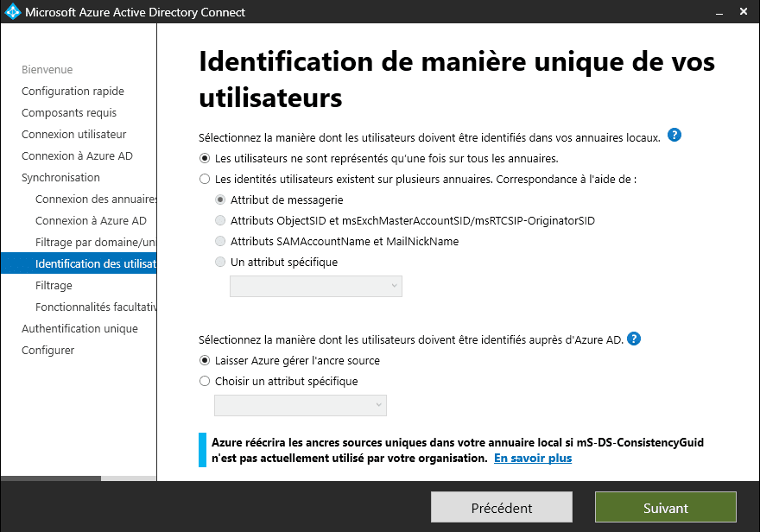Screen dimensions: 760x532
Task: Go to 'Configuration rapide' step
Action: [x=73, y=92]
